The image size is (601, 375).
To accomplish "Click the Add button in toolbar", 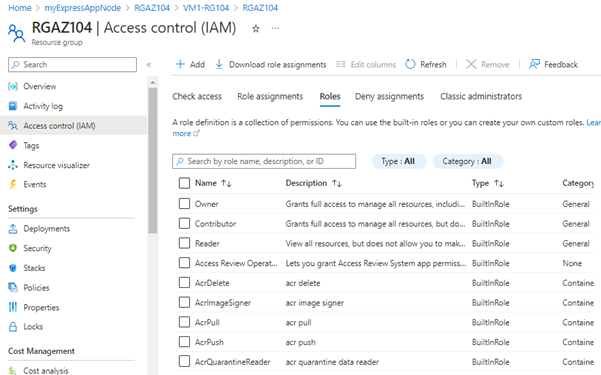I will coord(190,64).
